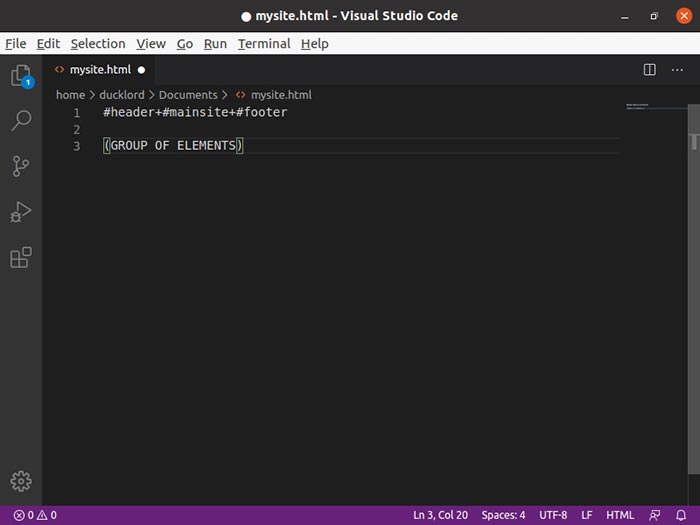Minimize the Visual Studio Code window
This screenshot has height=525, width=700.
[625, 17]
